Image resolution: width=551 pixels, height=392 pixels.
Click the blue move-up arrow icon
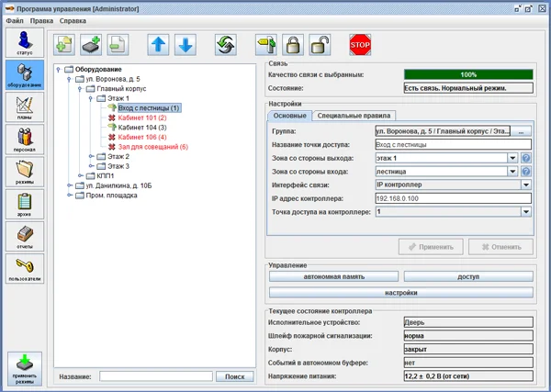pyautogui.click(x=159, y=44)
